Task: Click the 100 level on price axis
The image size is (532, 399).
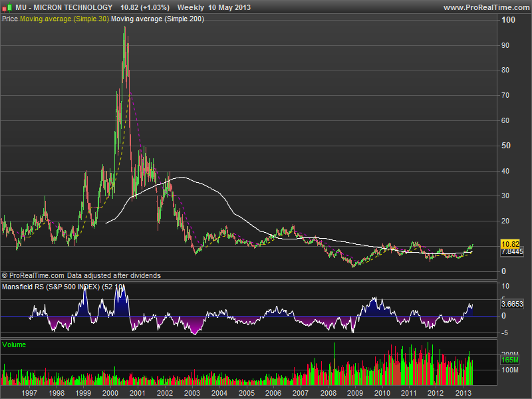Action: tap(508, 20)
